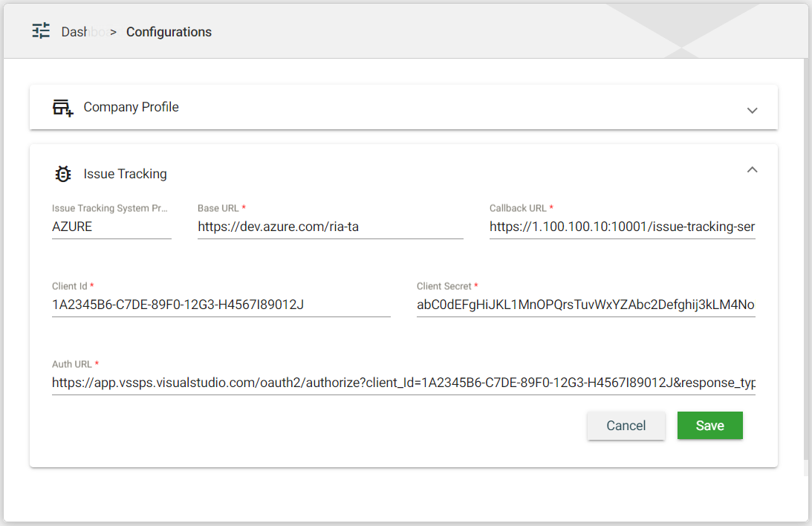This screenshot has height=526, width=812.
Task: Go back to the Dashboard breadcrumb
Action: point(83,32)
